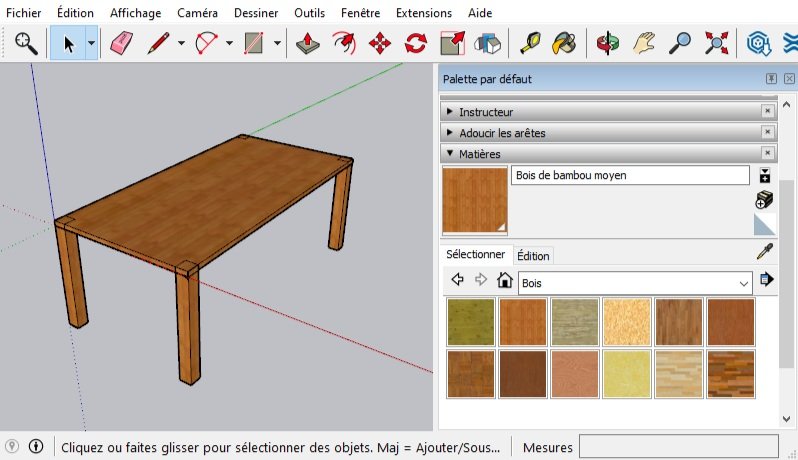
Task: Select the Tape Measure tool
Action: tap(530, 43)
